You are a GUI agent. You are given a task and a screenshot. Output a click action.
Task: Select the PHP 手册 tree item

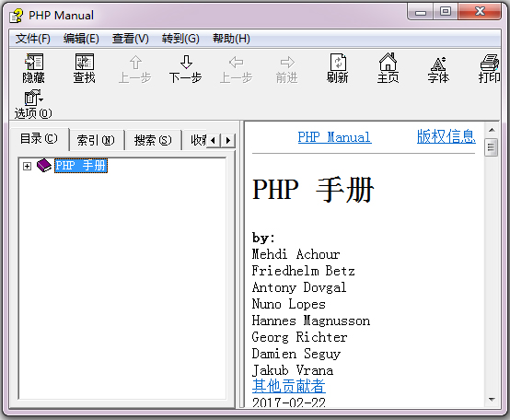tap(81, 166)
